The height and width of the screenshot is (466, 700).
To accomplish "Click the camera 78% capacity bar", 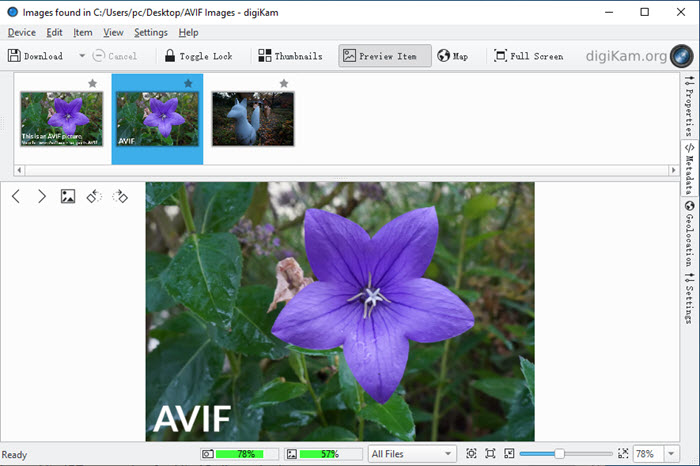I will click(239, 454).
